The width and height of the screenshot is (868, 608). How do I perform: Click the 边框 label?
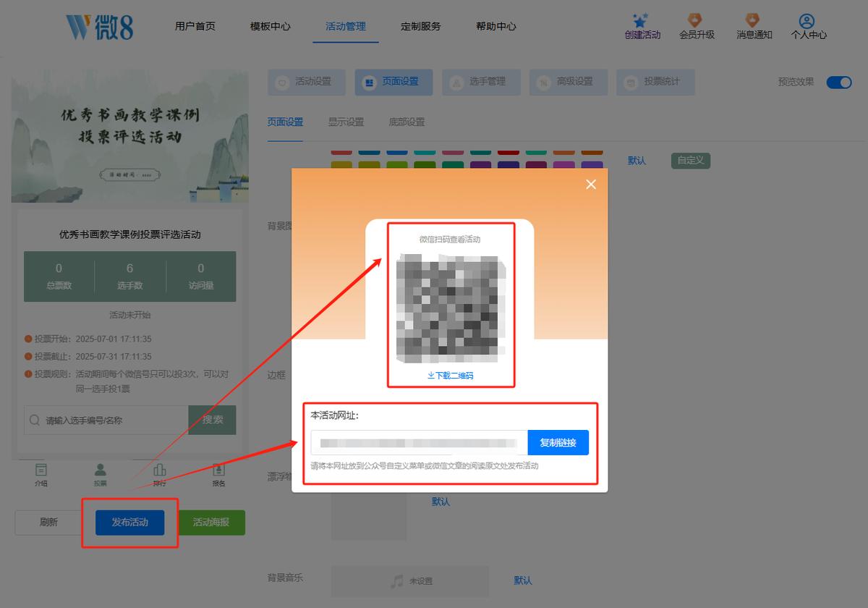[276, 375]
